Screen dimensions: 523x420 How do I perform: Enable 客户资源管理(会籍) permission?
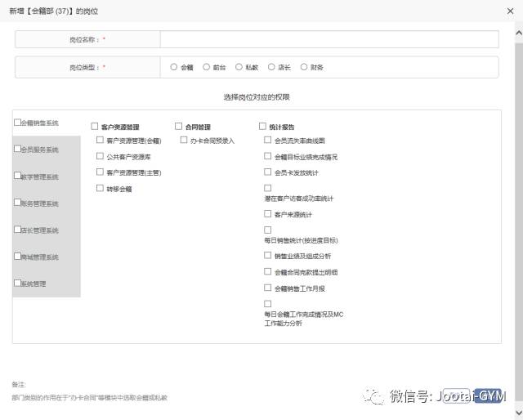[x=100, y=140]
